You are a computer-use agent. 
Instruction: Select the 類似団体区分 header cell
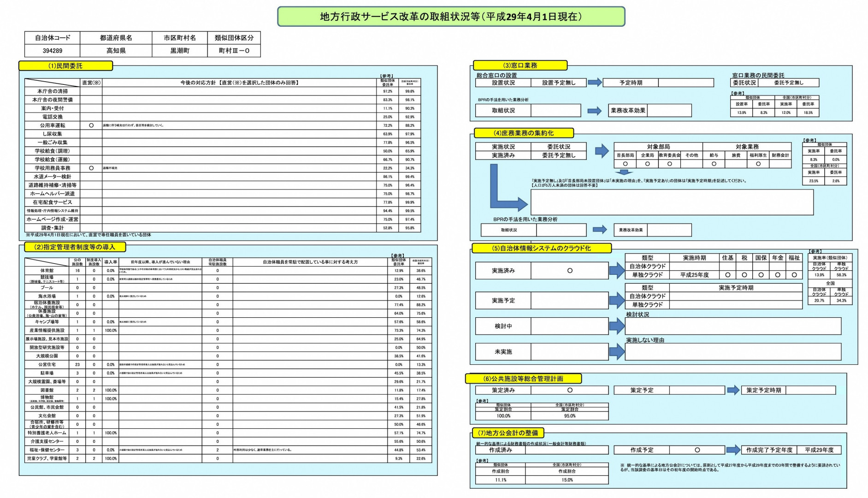234,38
